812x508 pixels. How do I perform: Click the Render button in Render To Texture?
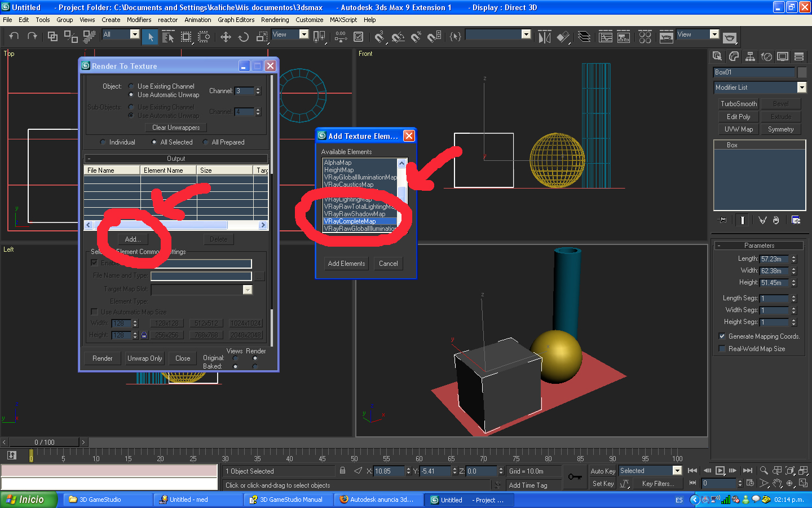[103, 358]
